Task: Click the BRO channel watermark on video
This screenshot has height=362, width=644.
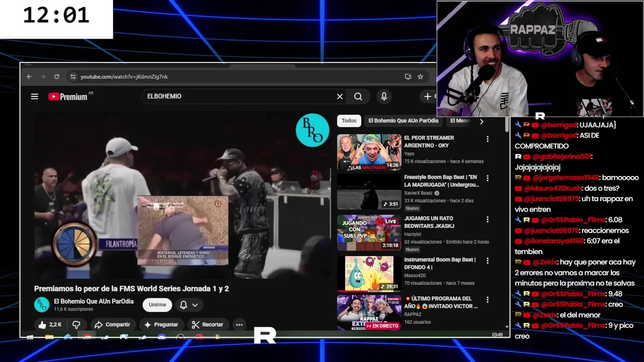Action: point(312,130)
